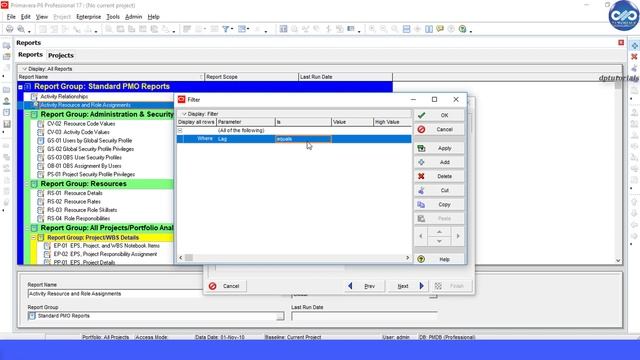The height and width of the screenshot is (360, 640).
Task: Open the filter toolbar dropdown arrow
Action: coord(232,29)
